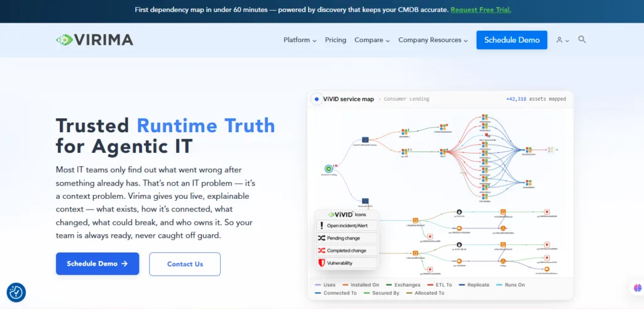This screenshot has height=309, width=644.
Task: Click the Contact Us button
Action: 185,264
